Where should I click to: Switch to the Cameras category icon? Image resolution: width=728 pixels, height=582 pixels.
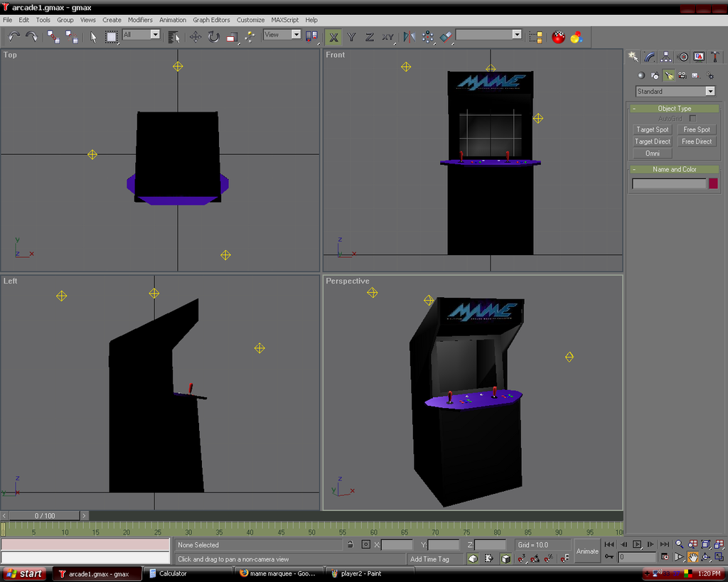[682, 75]
